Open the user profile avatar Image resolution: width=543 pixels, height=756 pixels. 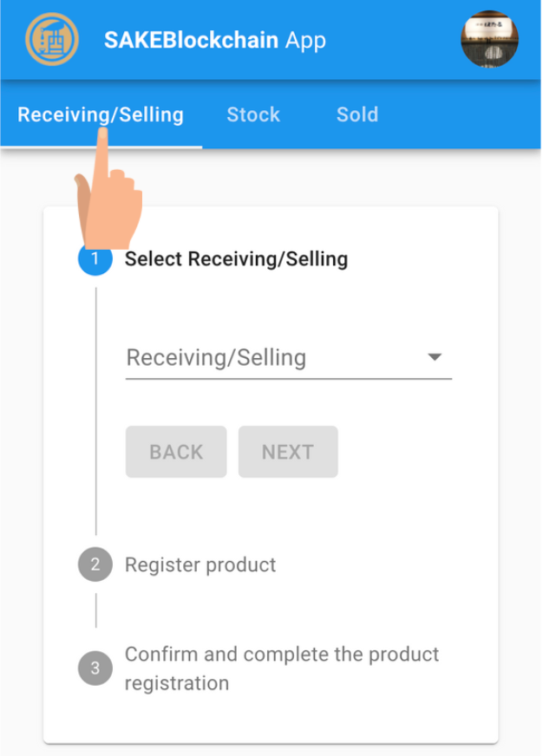[489, 39]
